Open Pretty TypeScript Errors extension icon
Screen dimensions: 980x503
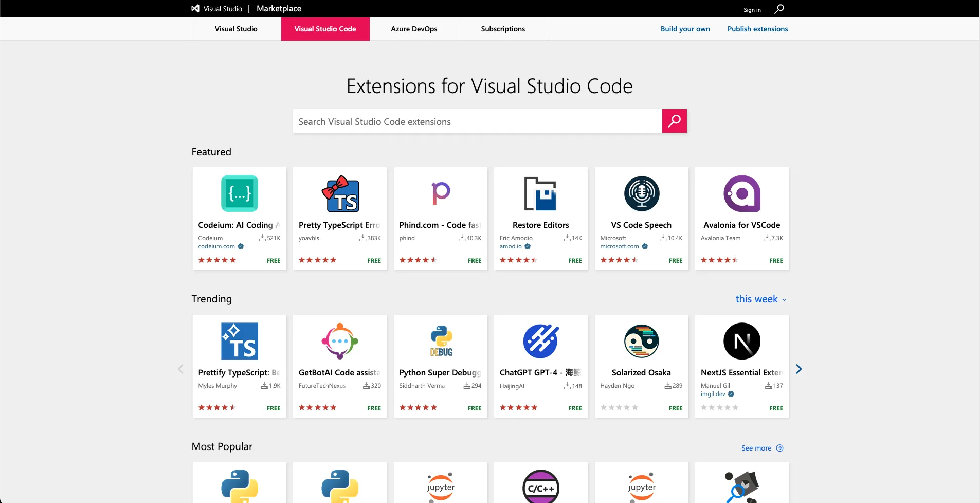pyautogui.click(x=340, y=193)
